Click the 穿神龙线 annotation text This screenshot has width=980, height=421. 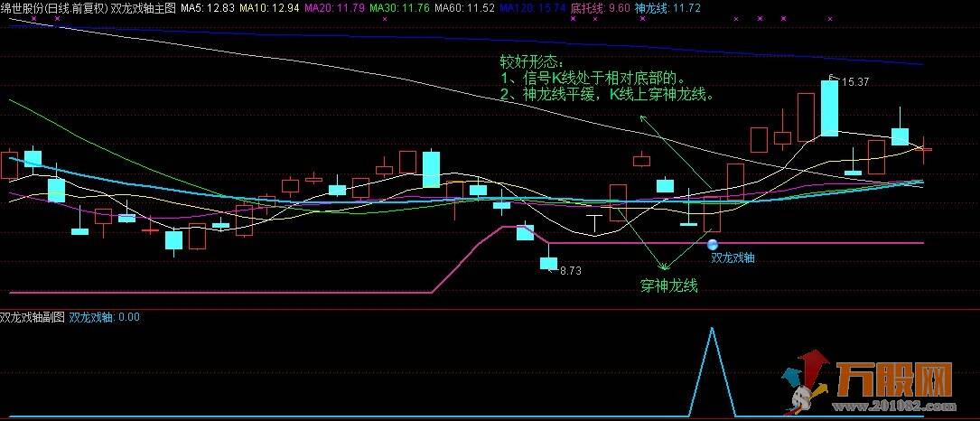[668, 286]
